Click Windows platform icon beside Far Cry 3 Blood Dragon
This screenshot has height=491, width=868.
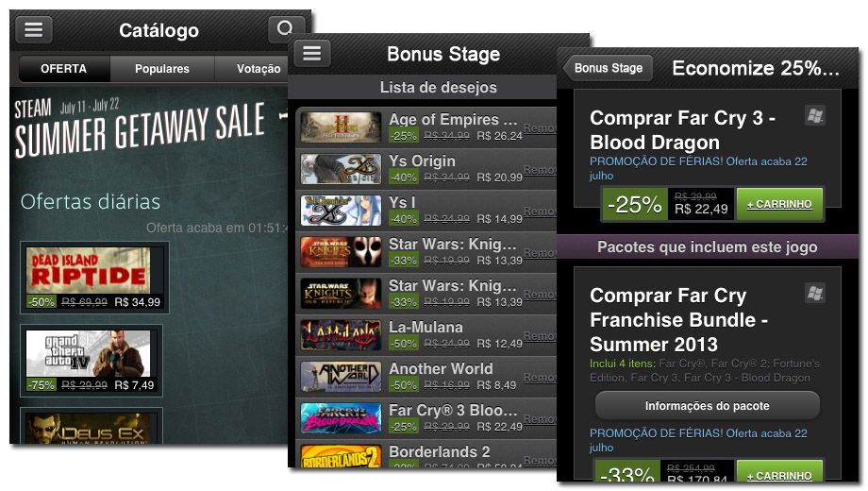point(815,115)
